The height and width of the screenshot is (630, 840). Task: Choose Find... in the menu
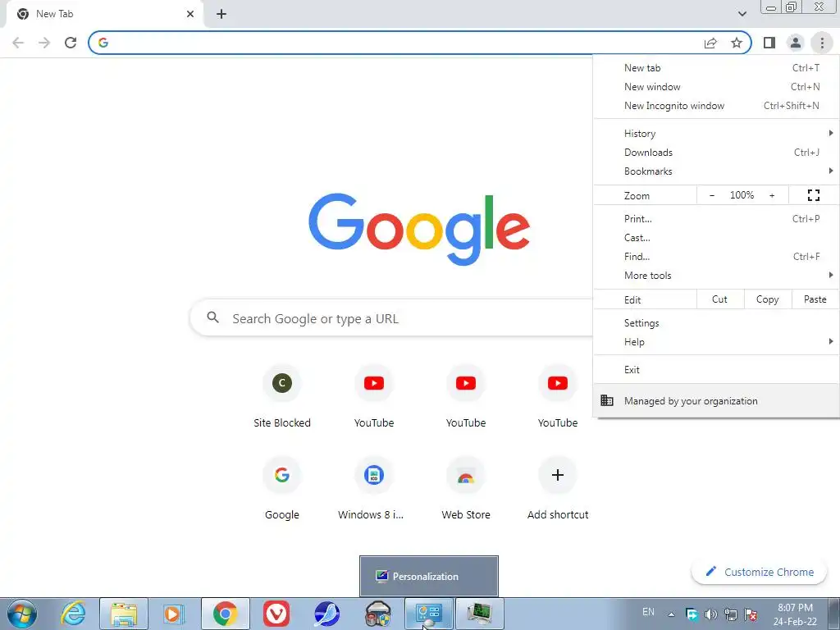pos(715,257)
